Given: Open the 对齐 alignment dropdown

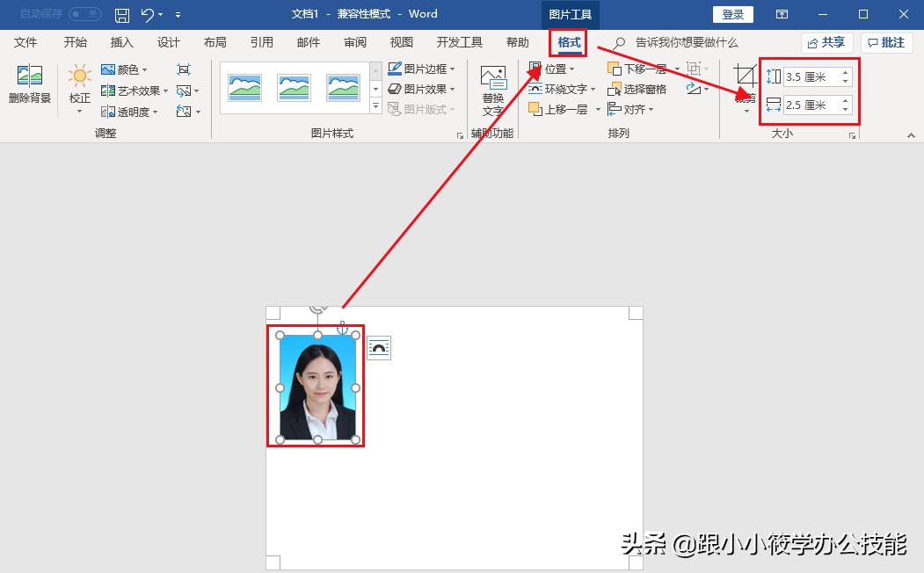Looking at the screenshot, I should 636,109.
